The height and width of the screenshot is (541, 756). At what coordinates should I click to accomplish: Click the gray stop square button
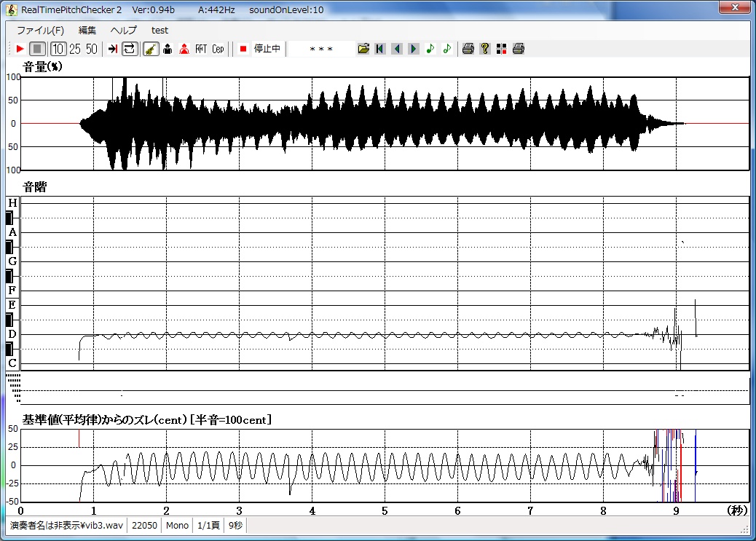point(37,49)
